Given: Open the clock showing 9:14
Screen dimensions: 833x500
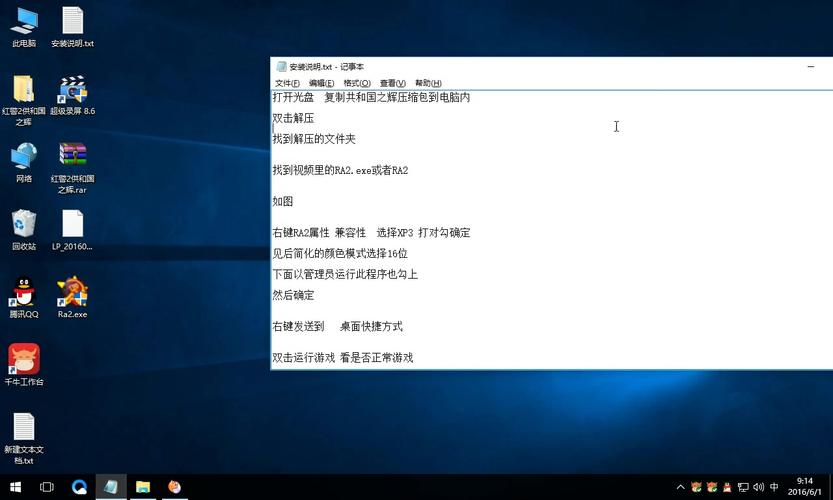Looking at the screenshot, I should [x=804, y=487].
